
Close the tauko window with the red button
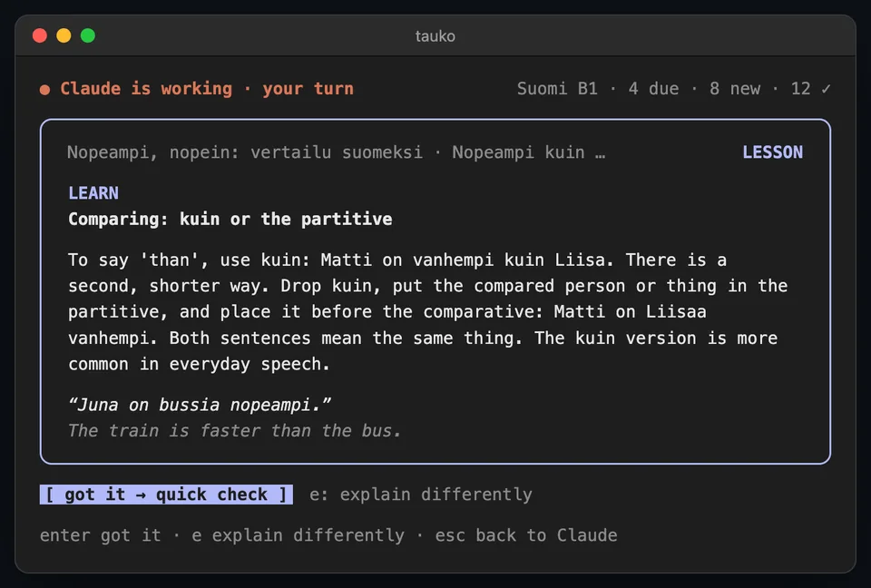[40, 35]
